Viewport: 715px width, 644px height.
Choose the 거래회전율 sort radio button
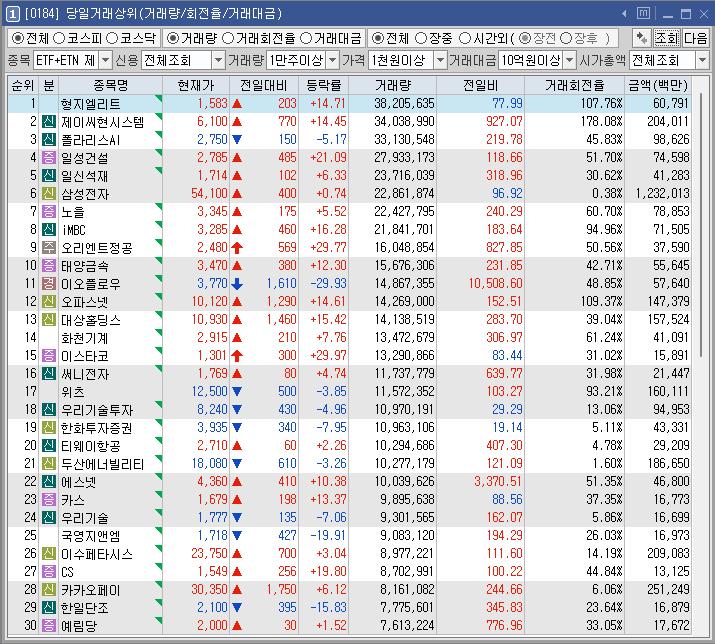pyautogui.click(x=228, y=38)
